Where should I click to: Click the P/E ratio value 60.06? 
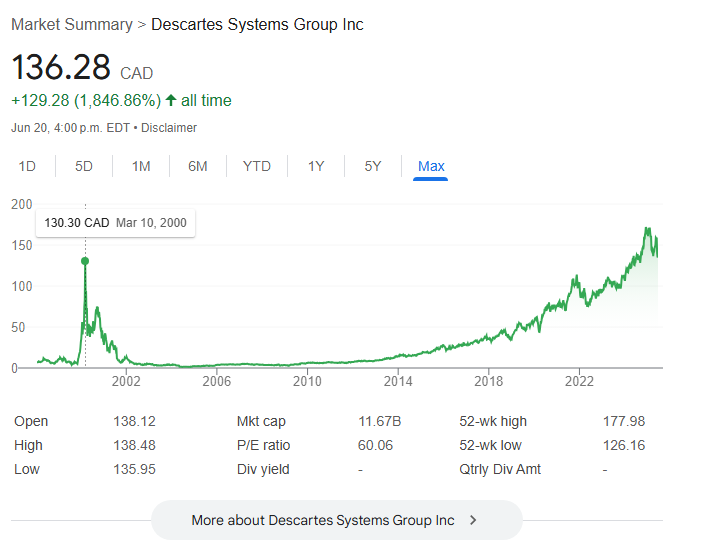(375, 445)
